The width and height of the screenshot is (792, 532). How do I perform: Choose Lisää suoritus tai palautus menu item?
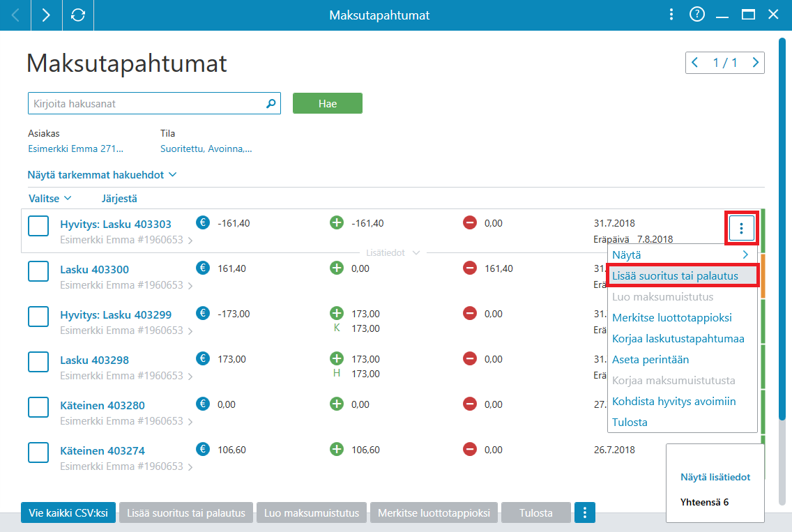click(x=682, y=276)
